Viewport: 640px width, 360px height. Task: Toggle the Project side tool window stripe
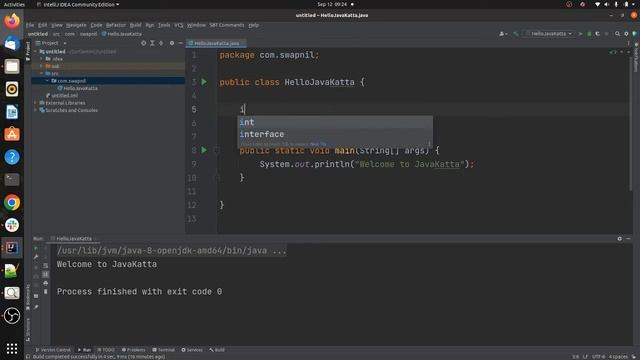click(27, 51)
